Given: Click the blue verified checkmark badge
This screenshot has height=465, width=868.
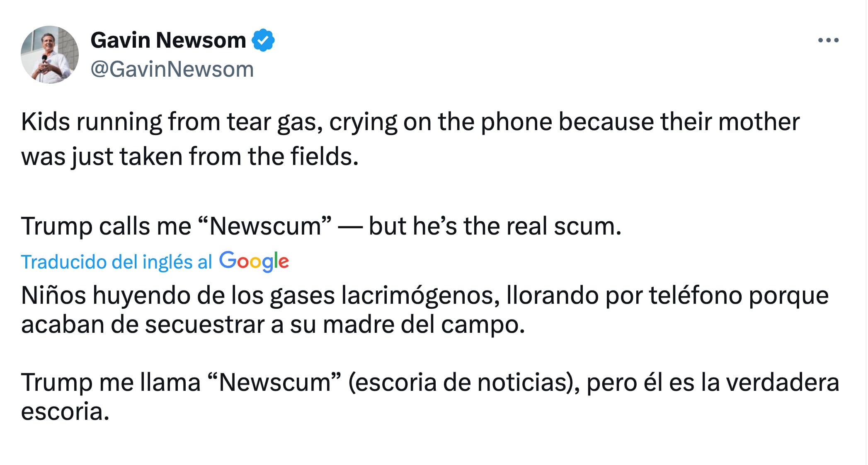Looking at the screenshot, I should click(263, 40).
